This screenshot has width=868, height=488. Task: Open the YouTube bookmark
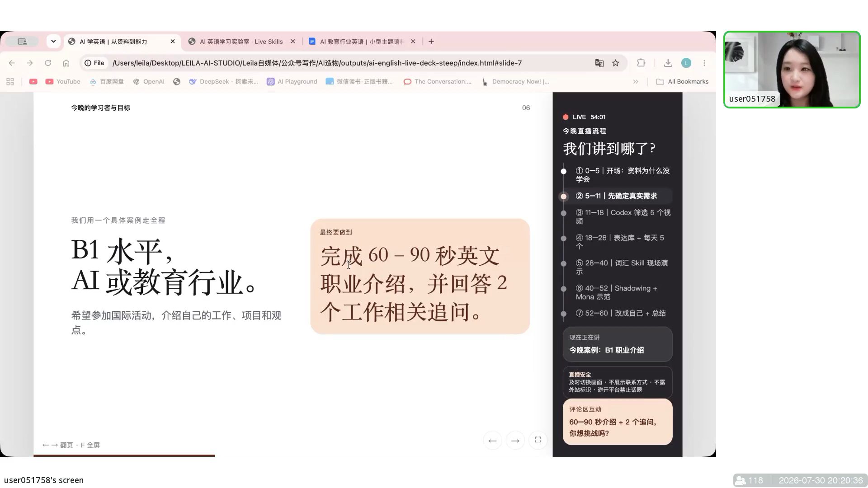[63, 82]
